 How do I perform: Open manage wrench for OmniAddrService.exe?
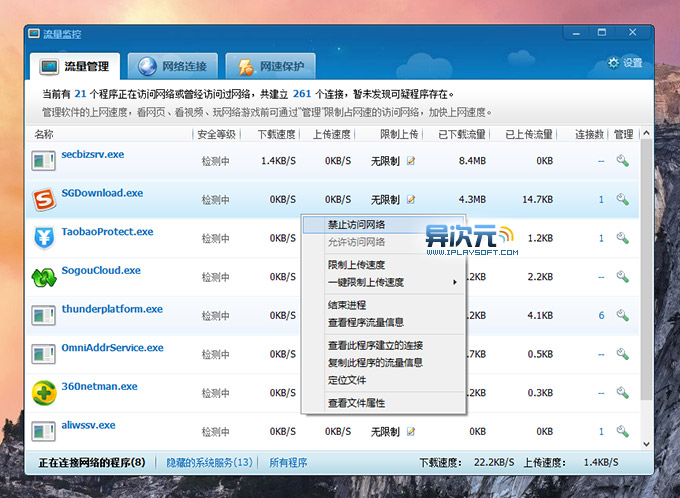click(623, 354)
